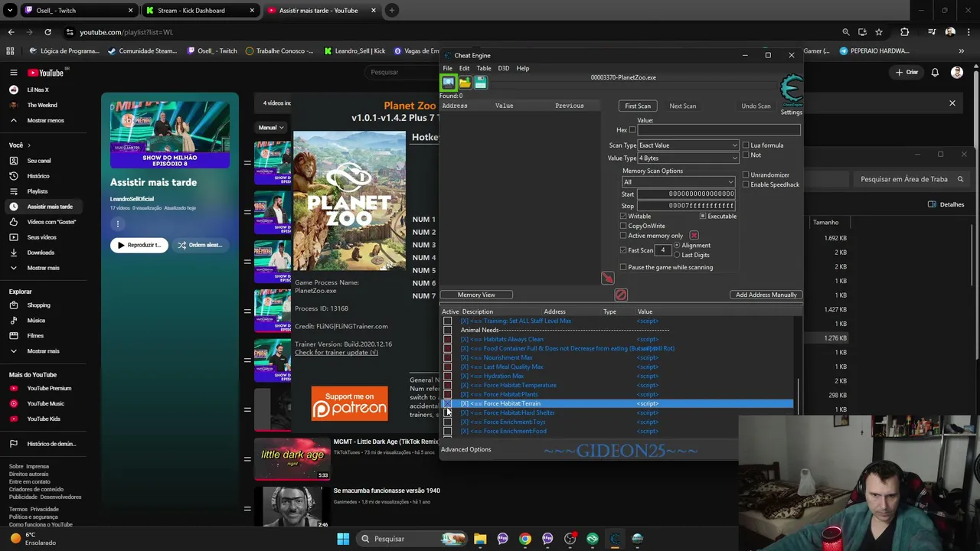Enable Pause the game while scanning
The height and width of the screenshot is (551, 980).
[x=623, y=268]
